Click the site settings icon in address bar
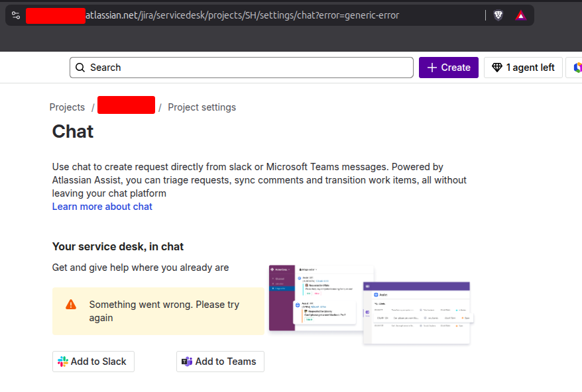The height and width of the screenshot is (392, 582). pos(16,15)
